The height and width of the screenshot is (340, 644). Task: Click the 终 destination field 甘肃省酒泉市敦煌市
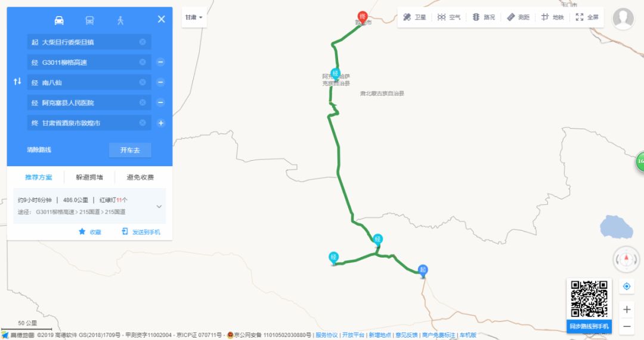[x=89, y=123]
